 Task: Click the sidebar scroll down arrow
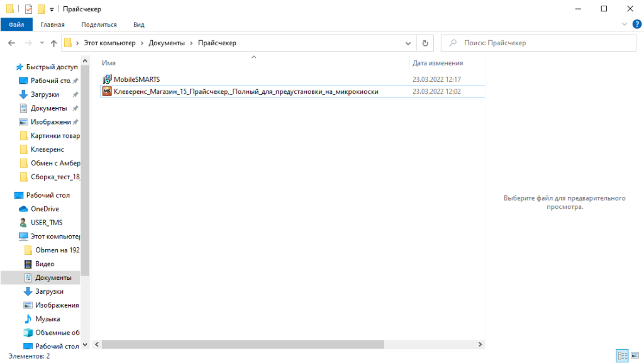[85, 345]
